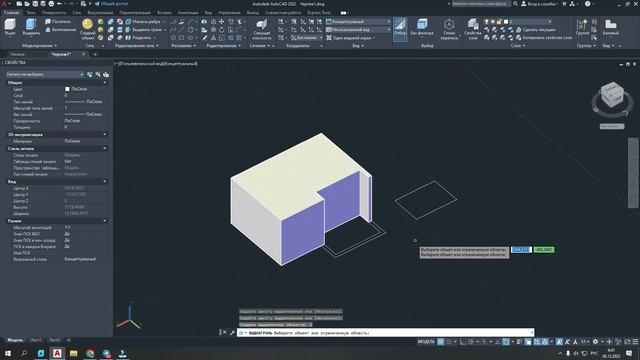Screen dimensions: 640x360
Task: Click the Extrude Faces (Выдавить грани) tool
Action: pyautogui.click(x=144, y=30)
